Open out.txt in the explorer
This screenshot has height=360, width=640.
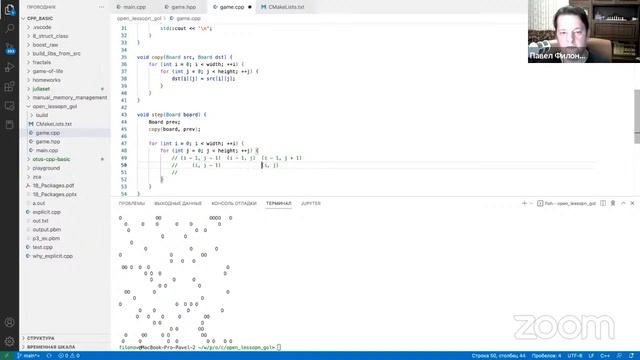pos(40,221)
